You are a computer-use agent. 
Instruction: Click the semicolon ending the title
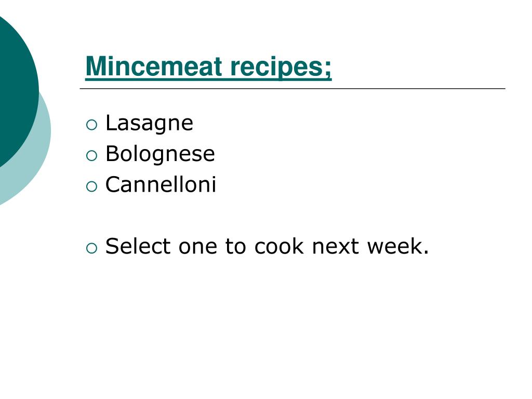(x=327, y=70)
